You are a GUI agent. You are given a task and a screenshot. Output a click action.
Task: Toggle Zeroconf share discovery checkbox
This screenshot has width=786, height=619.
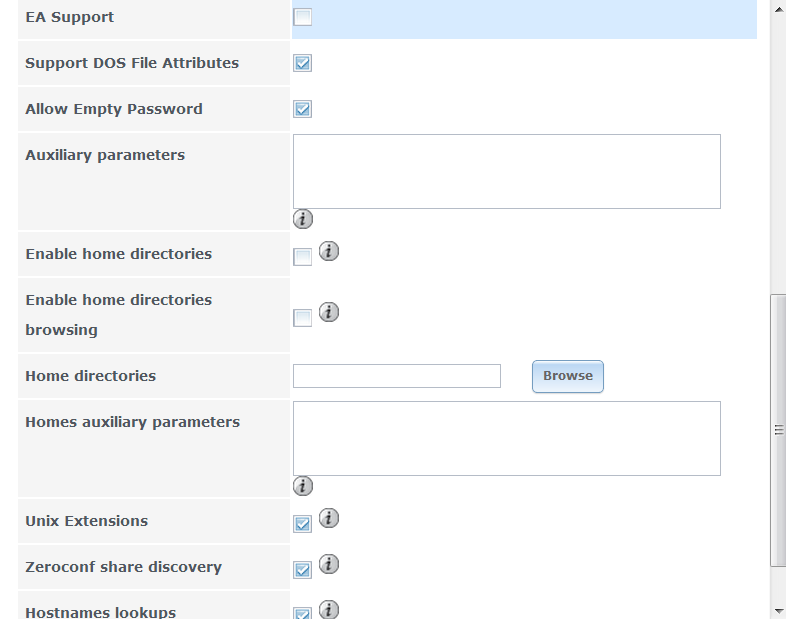[x=303, y=570]
